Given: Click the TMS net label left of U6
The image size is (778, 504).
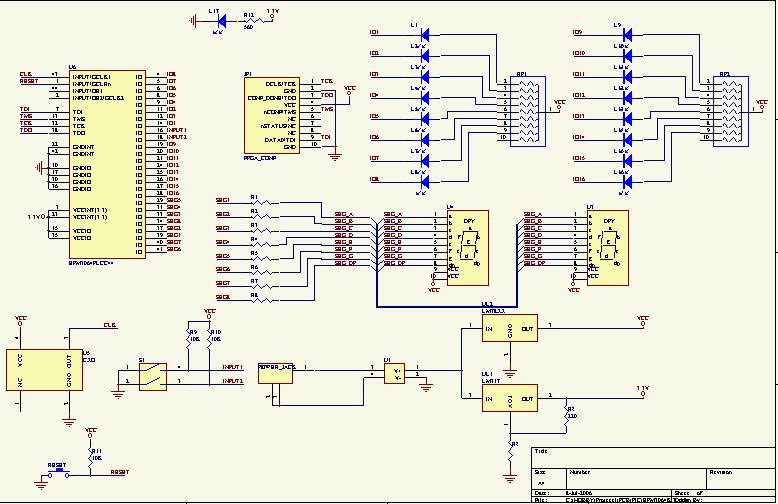Looking at the screenshot, I should (26, 116).
